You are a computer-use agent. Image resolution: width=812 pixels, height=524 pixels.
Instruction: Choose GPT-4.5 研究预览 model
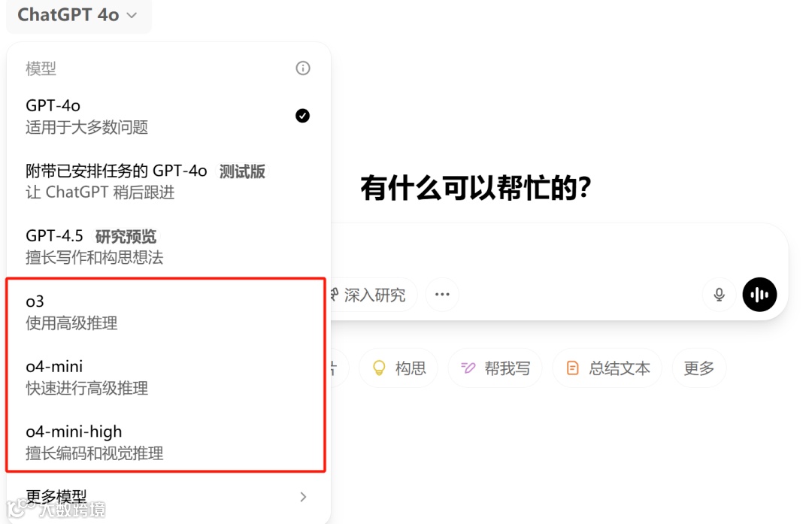tap(165, 247)
